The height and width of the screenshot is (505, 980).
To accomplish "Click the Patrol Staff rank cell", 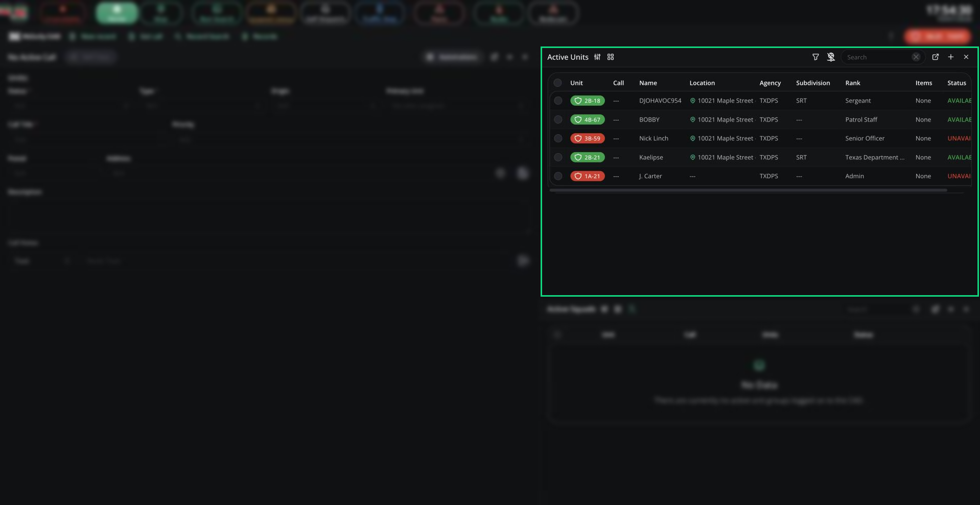I will tap(861, 119).
